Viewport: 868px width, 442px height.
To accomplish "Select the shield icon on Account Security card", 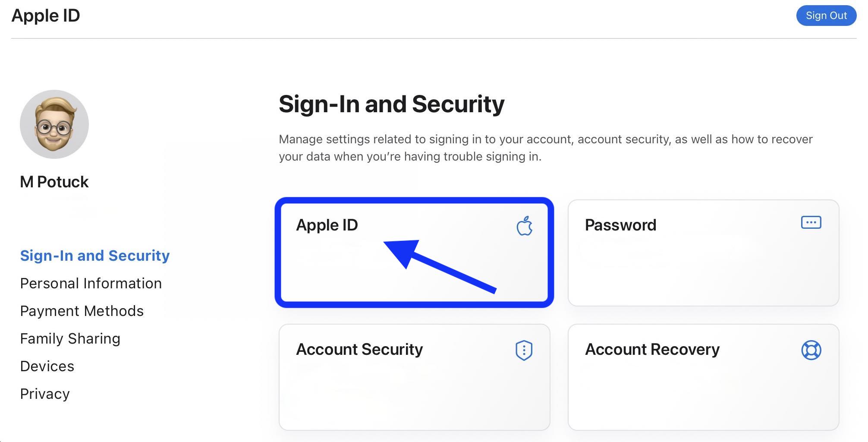I will (x=523, y=351).
